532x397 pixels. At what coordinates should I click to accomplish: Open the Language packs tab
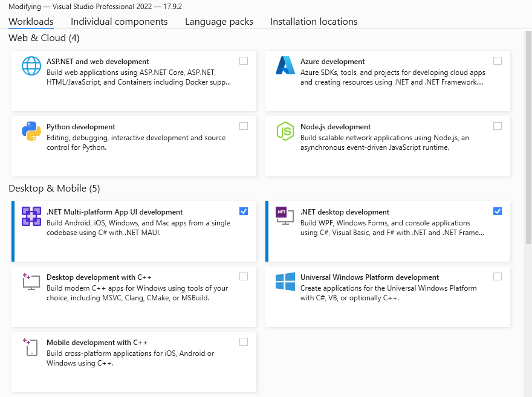[x=219, y=22]
